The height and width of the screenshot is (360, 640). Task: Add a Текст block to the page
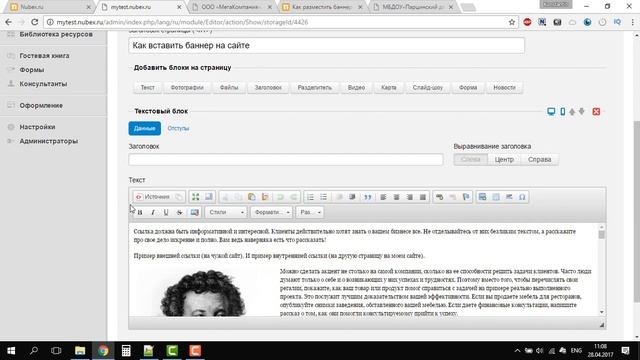148,88
